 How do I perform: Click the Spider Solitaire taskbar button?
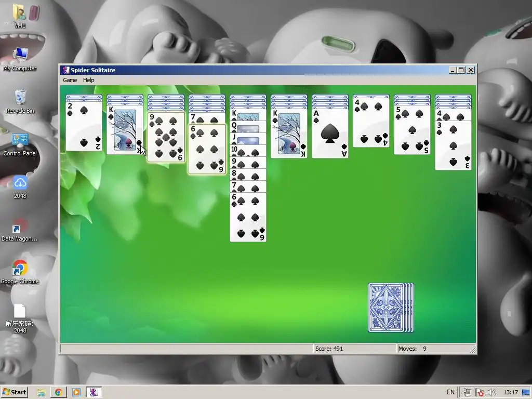(94, 393)
